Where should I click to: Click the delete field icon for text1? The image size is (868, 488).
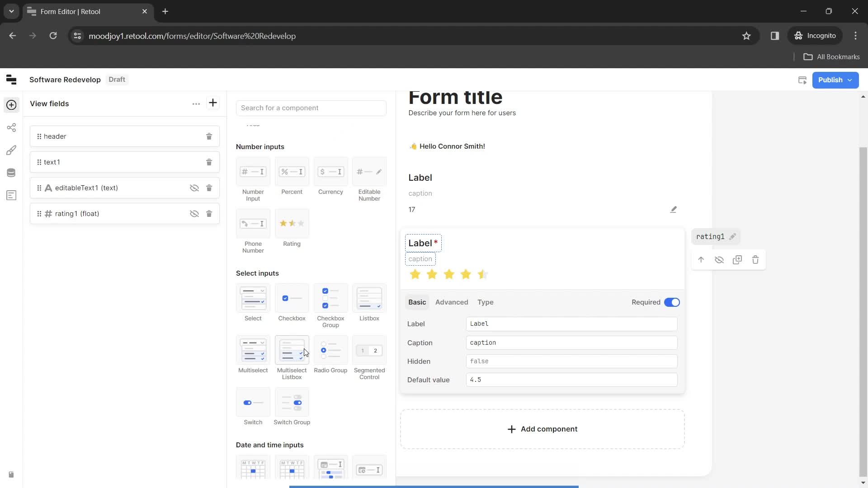point(209,162)
